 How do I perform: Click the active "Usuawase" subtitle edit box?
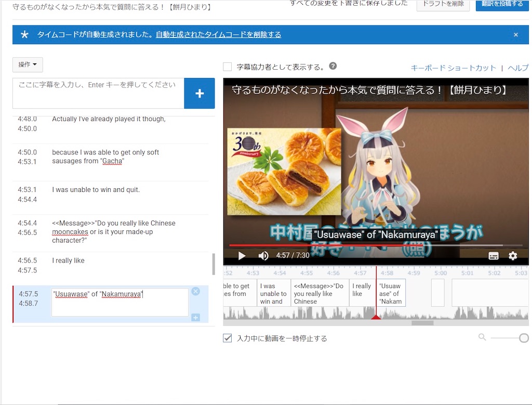(120, 302)
